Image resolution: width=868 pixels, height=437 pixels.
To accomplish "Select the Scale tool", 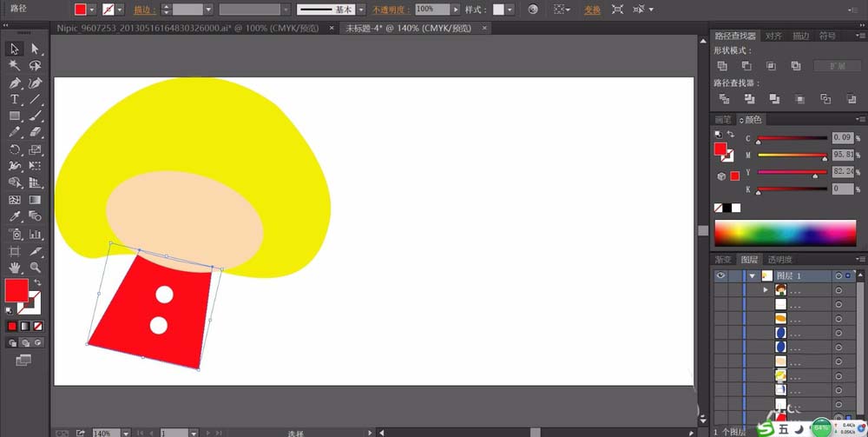I will point(35,149).
